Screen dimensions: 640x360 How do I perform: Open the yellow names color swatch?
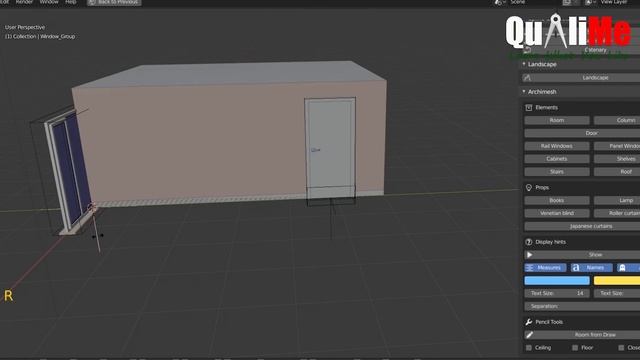pos(617,280)
